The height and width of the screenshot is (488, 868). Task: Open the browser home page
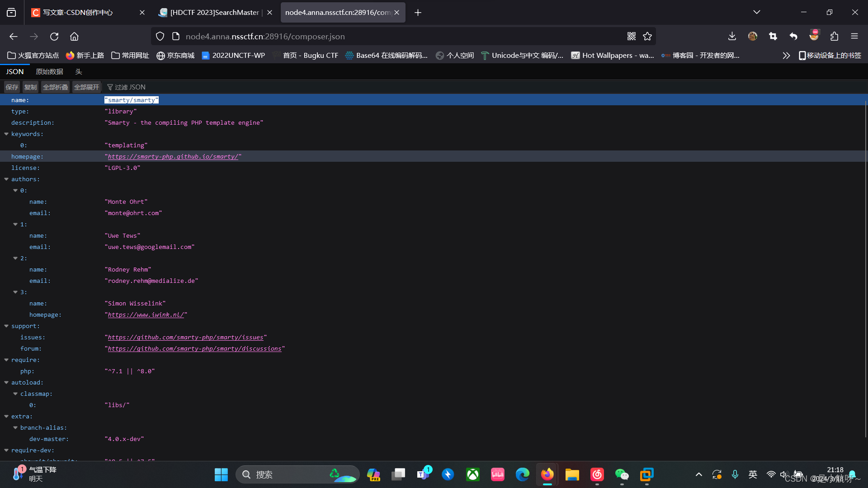tap(74, 37)
